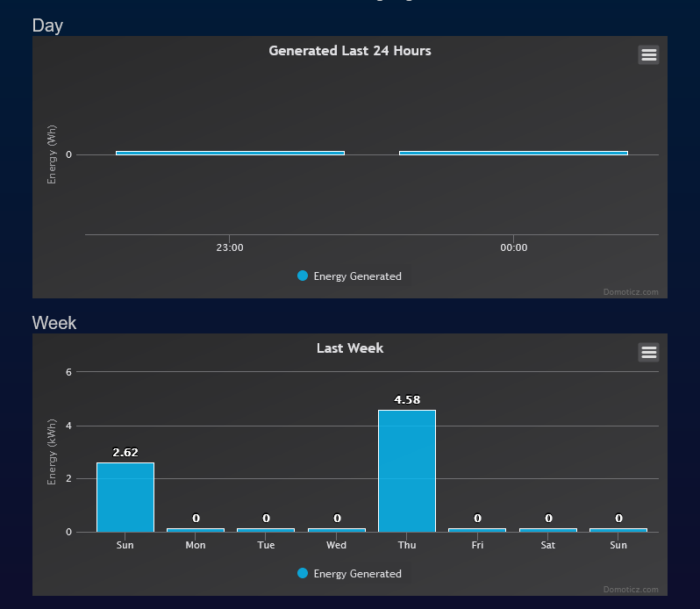Viewport: 700px width, 609px height.
Task: Open Domoticz.com link in the Day chart
Action: point(631,292)
